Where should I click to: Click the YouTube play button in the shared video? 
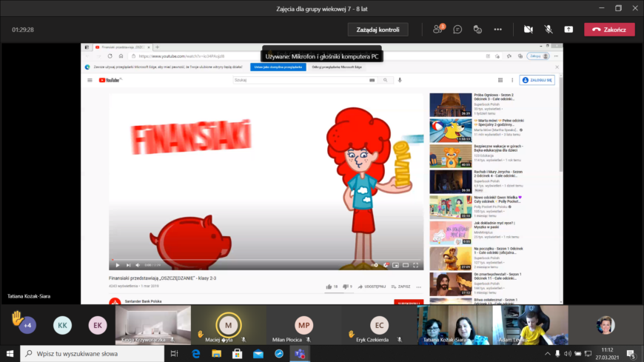(x=118, y=265)
